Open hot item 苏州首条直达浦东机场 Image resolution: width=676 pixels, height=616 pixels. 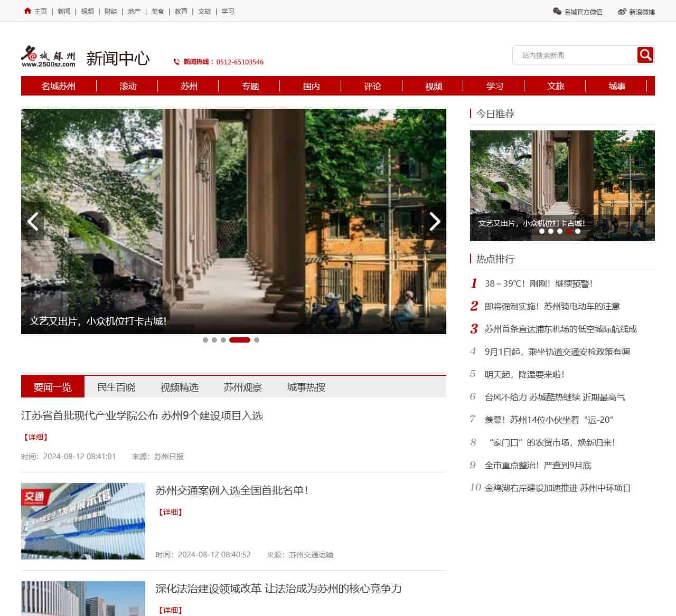[561, 329]
